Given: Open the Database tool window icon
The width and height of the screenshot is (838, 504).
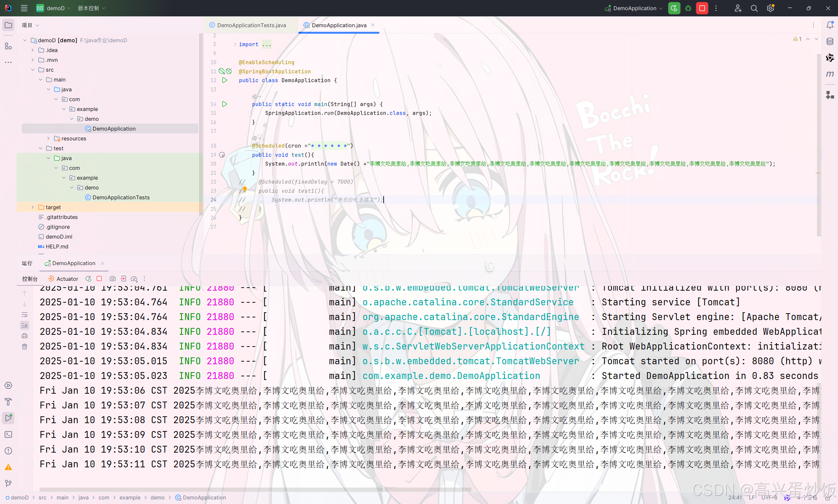Looking at the screenshot, I should tap(829, 42).
